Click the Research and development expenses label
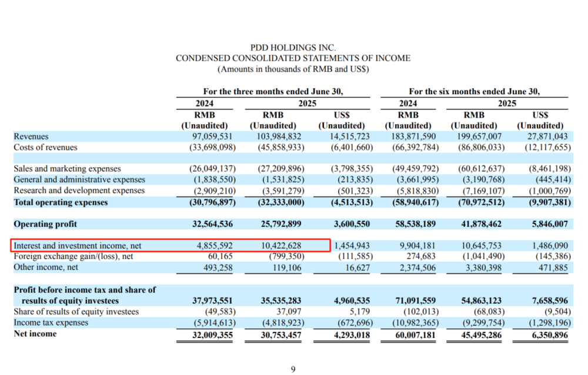The width and height of the screenshot is (588, 375). click(79, 191)
